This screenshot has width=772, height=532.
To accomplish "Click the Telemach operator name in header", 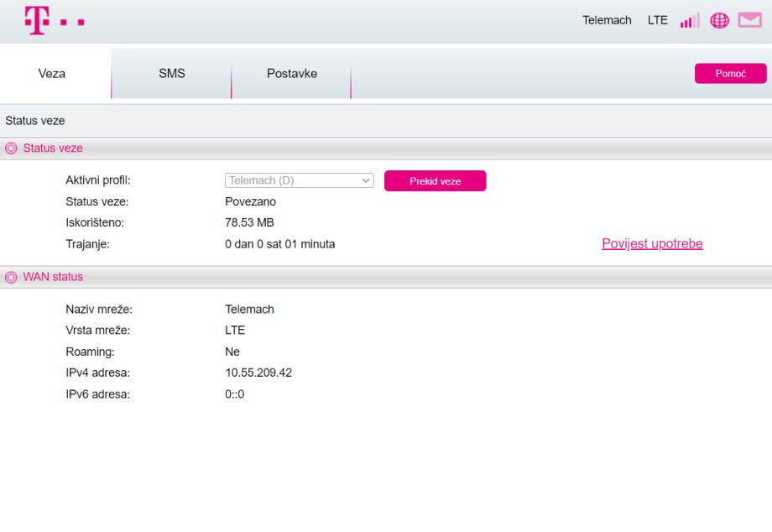I will click(607, 20).
